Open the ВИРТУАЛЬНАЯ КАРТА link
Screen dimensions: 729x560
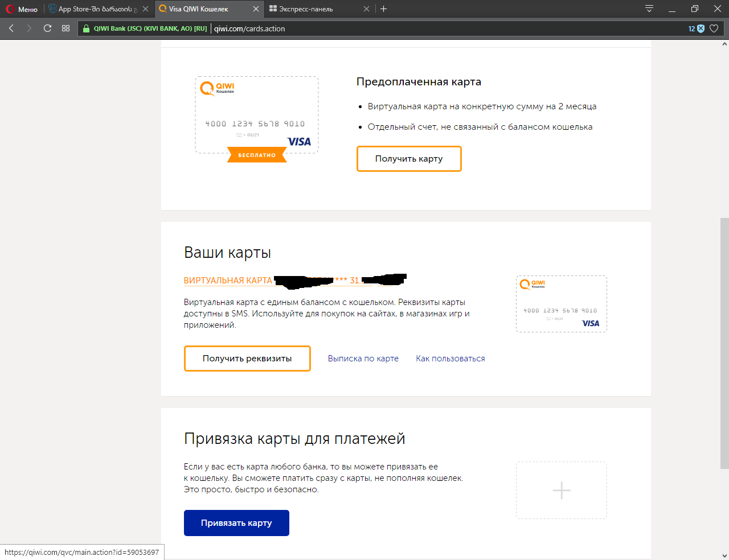tap(228, 281)
